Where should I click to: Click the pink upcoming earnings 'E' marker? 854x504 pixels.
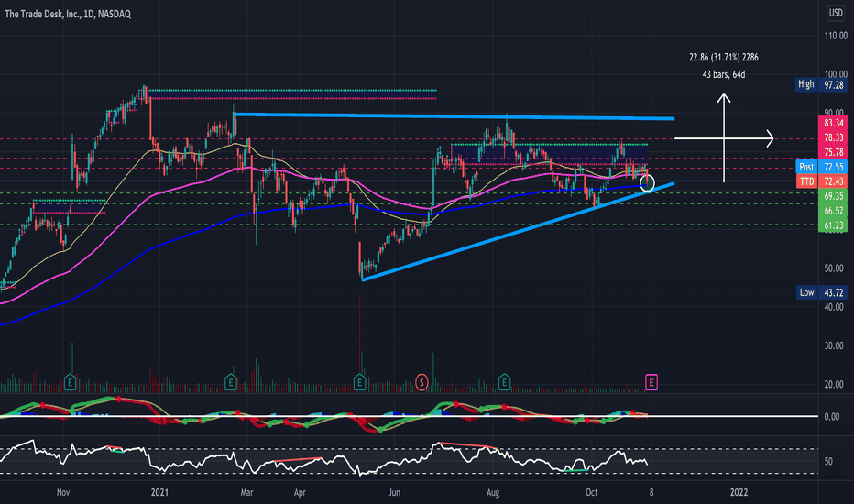click(651, 382)
